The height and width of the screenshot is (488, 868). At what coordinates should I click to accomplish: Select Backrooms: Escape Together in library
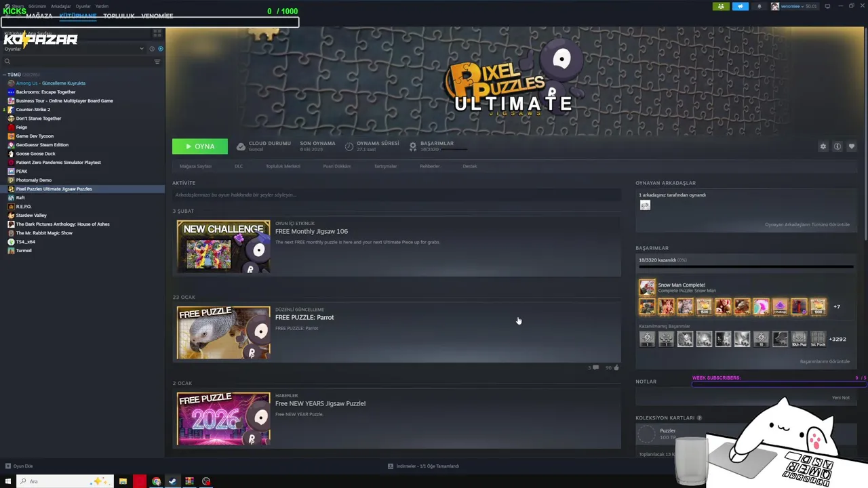coord(45,92)
